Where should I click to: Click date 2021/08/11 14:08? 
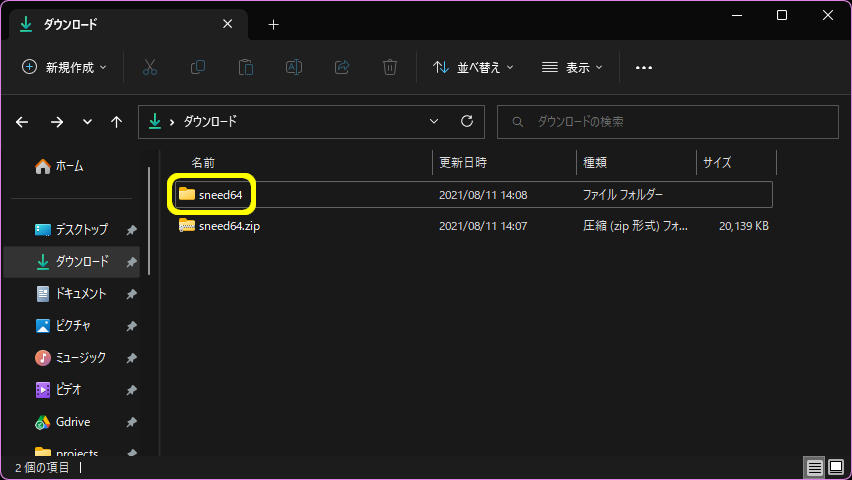tap(483, 195)
